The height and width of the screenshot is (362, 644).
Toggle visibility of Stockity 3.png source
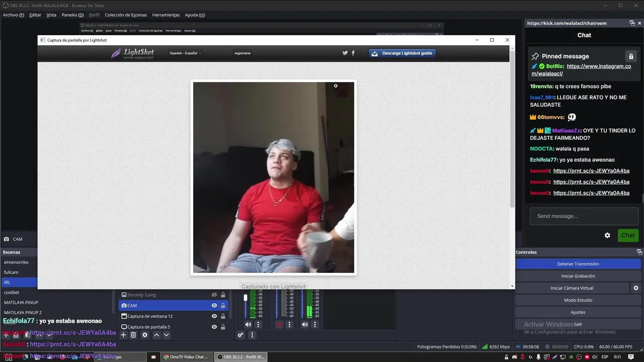click(214, 295)
